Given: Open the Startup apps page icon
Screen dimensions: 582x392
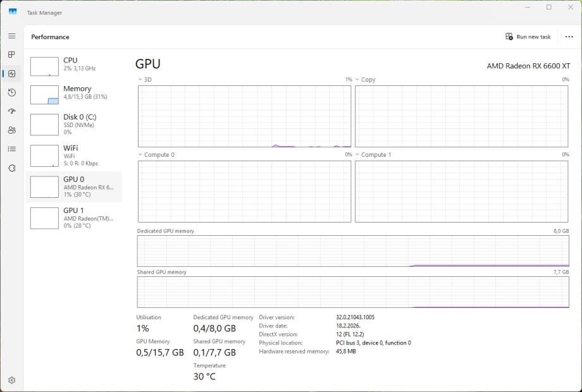Looking at the screenshot, I should pyautogui.click(x=11, y=111).
